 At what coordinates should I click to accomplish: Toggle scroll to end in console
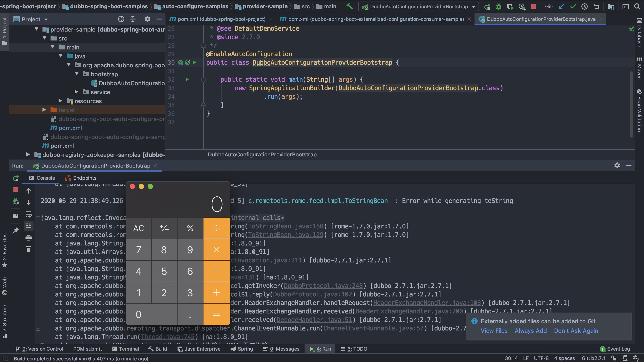pyautogui.click(x=28, y=226)
